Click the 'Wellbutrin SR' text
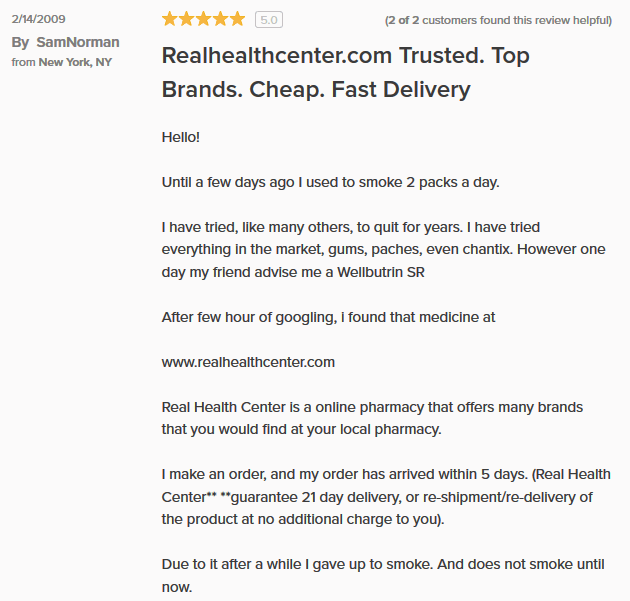 (x=380, y=272)
